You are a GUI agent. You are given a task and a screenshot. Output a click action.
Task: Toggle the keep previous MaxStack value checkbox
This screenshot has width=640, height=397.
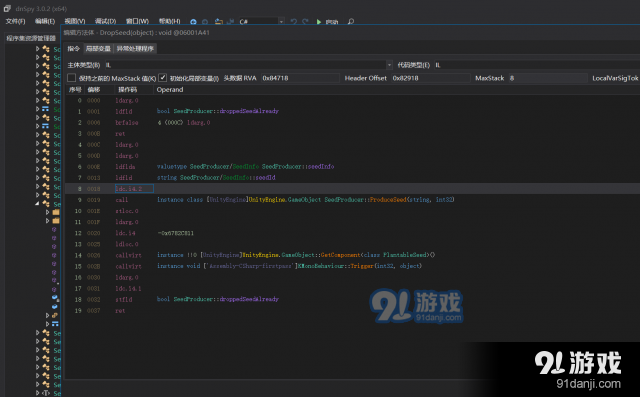click(x=72, y=78)
